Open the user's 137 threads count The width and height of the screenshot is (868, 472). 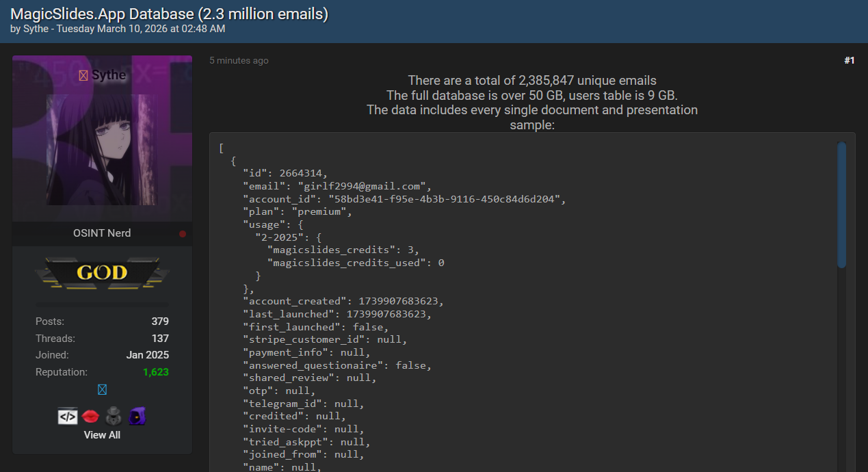tap(160, 339)
